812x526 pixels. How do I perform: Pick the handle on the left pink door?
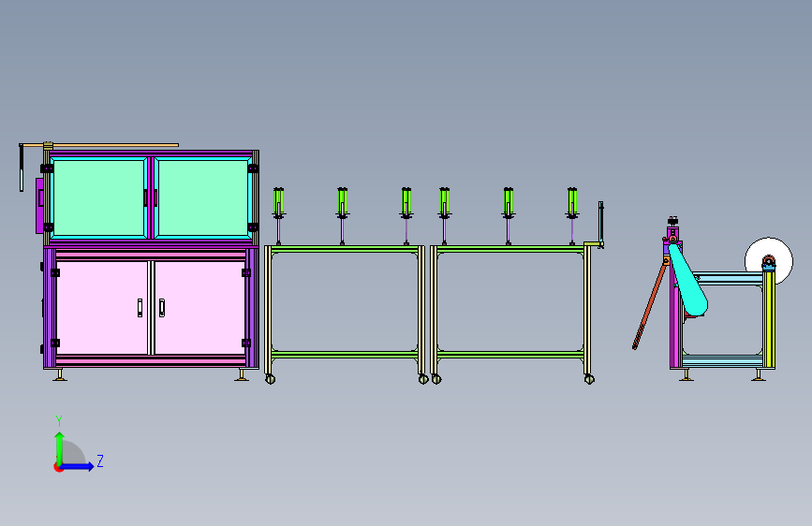pos(140,308)
